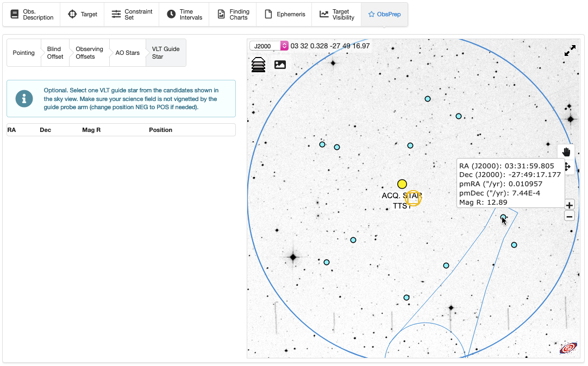Go to the Pointing step

click(x=23, y=53)
